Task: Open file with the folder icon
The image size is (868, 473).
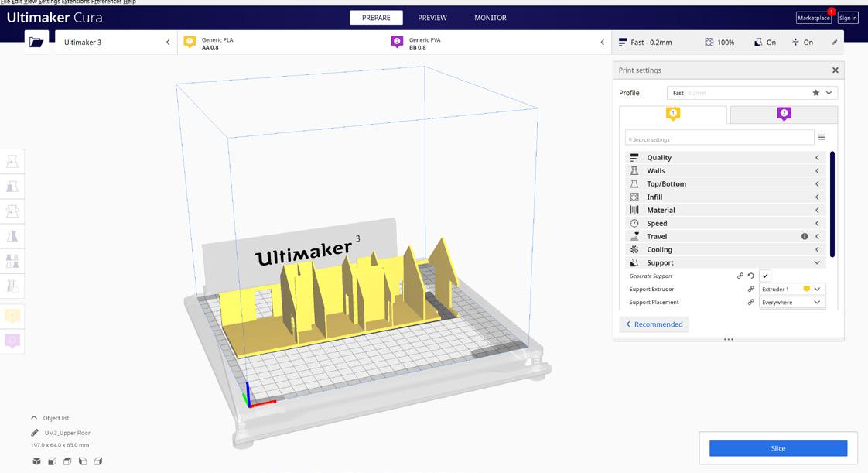Action: pyautogui.click(x=36, y=42)
